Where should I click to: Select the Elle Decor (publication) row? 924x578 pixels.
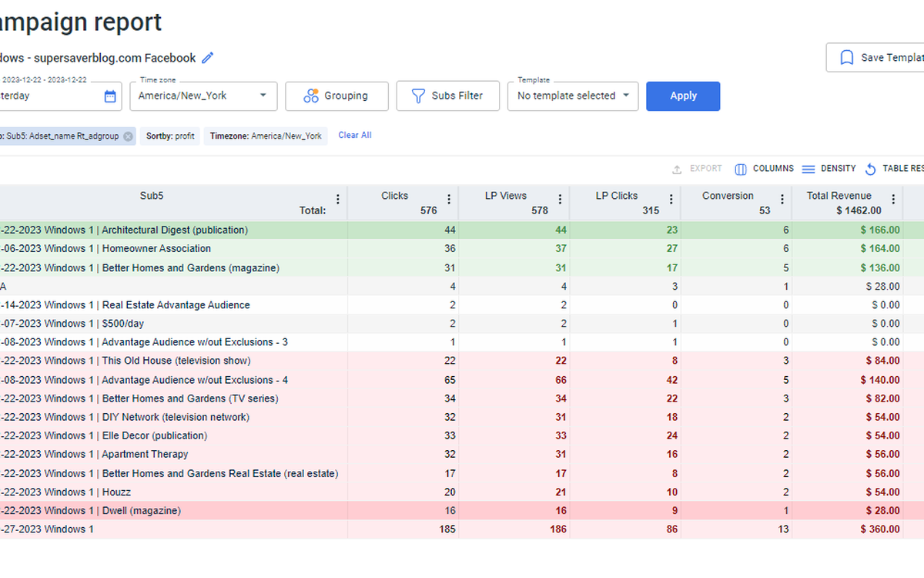(462, 435)
